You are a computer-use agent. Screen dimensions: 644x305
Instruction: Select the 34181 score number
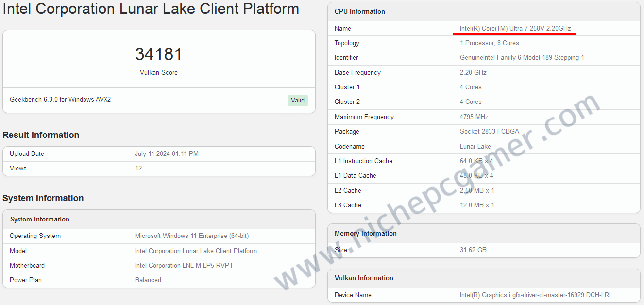159,54
